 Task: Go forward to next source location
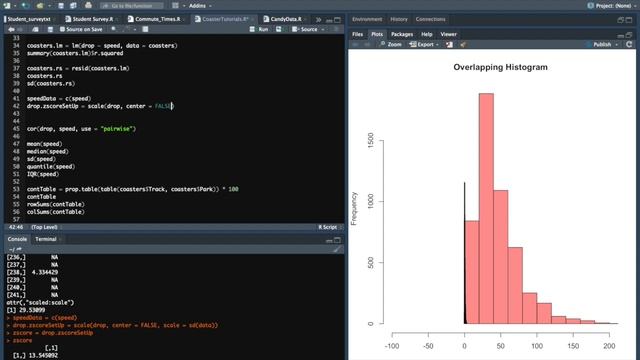click(x=20, y=29)
